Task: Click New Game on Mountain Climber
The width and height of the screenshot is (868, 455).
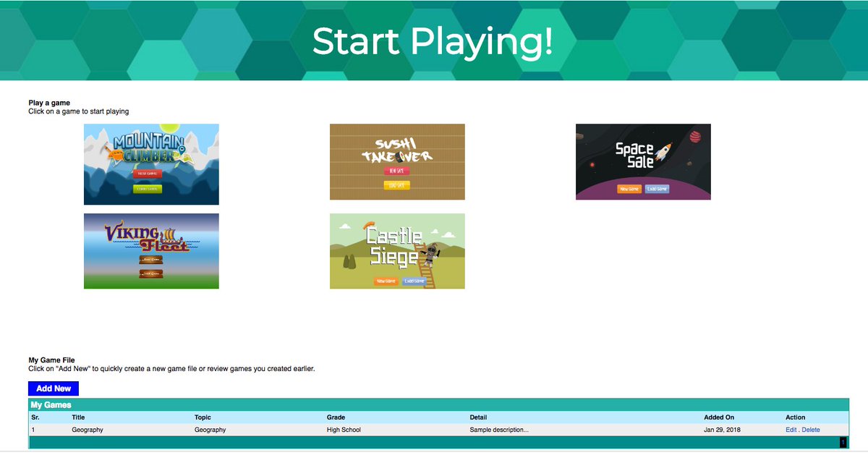Action: (x=148, y=174)
